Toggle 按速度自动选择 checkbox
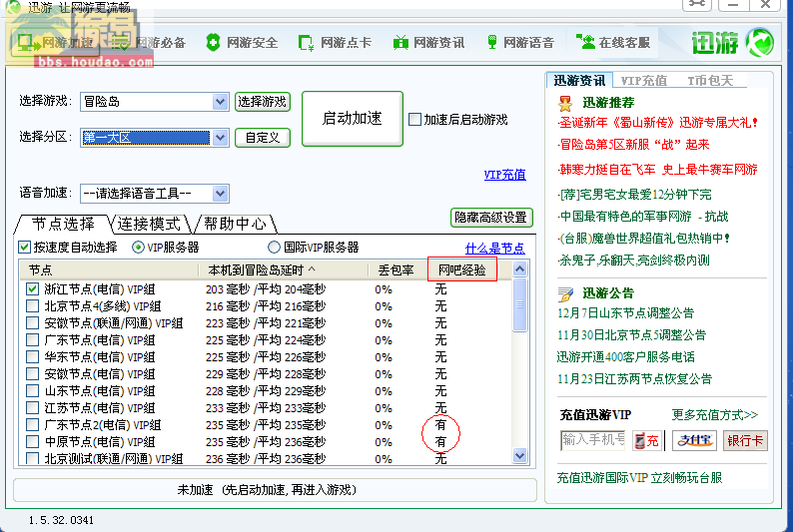 pyautogui.click(x=24, y=248)
